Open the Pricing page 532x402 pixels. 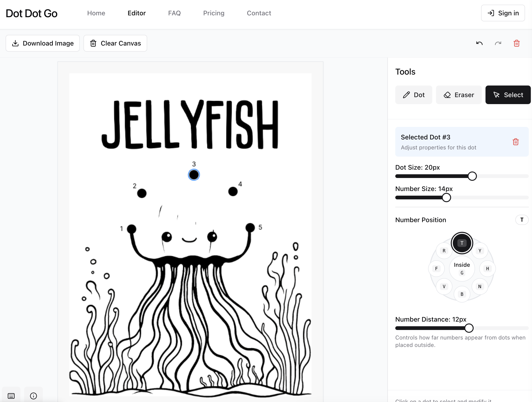click(214, 13)
